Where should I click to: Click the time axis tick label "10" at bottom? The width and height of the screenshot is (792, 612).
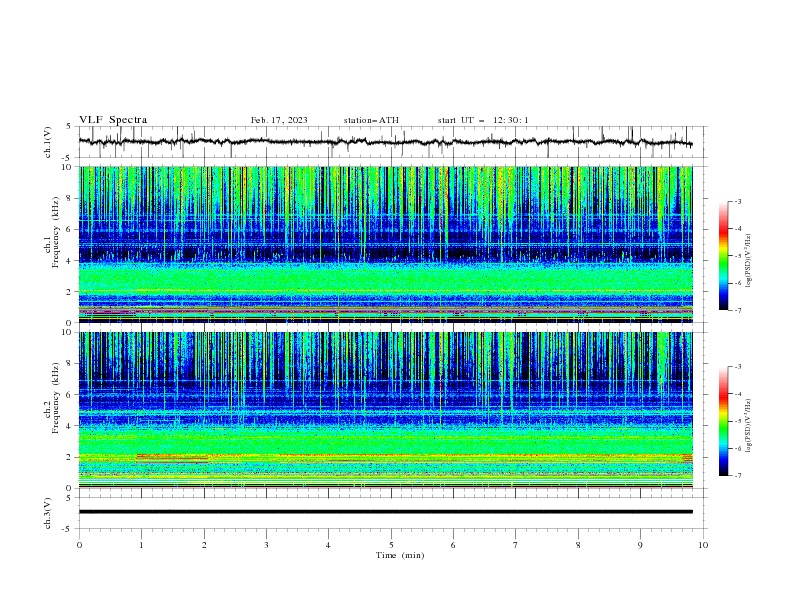tap(703, 545)
